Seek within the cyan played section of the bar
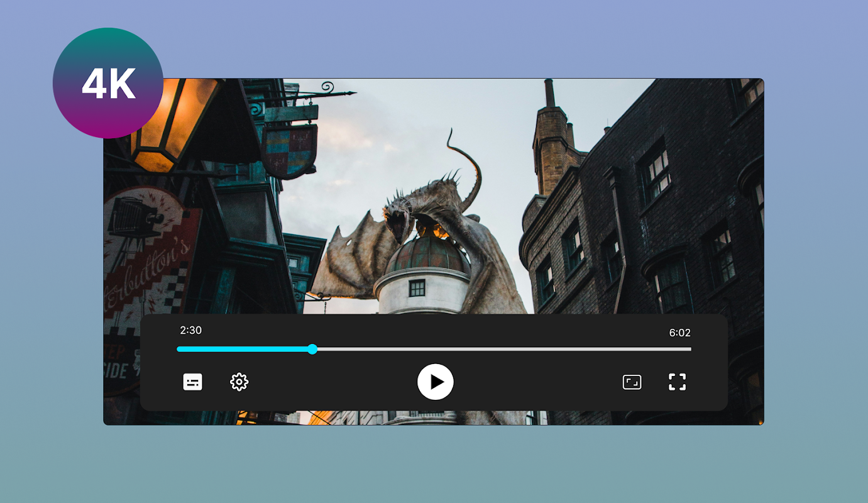 (245, 349)
